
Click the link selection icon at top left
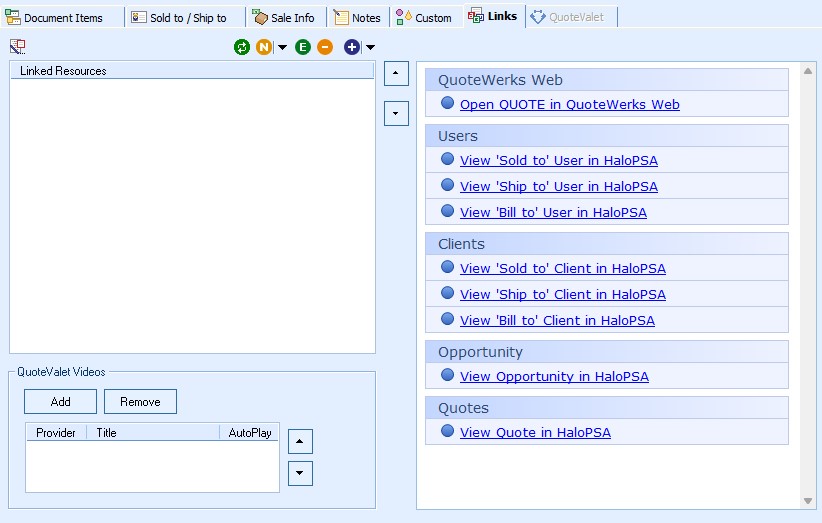(17, 47)
